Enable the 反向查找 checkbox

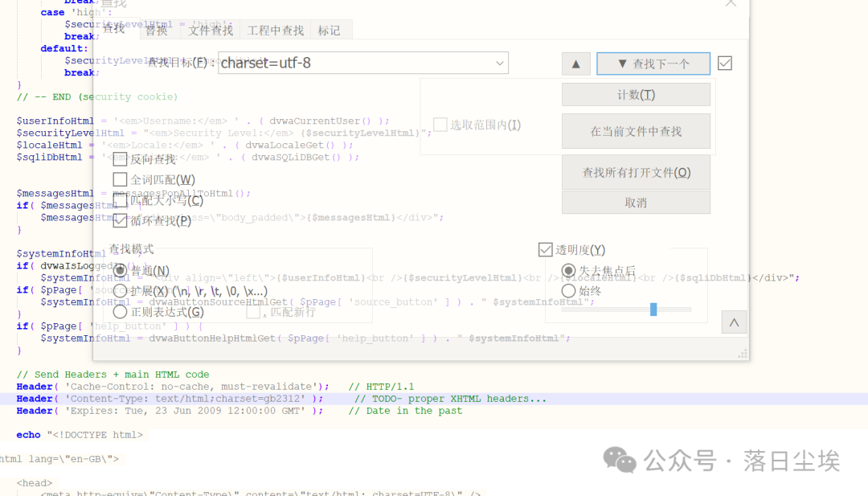tap(120, 159)
